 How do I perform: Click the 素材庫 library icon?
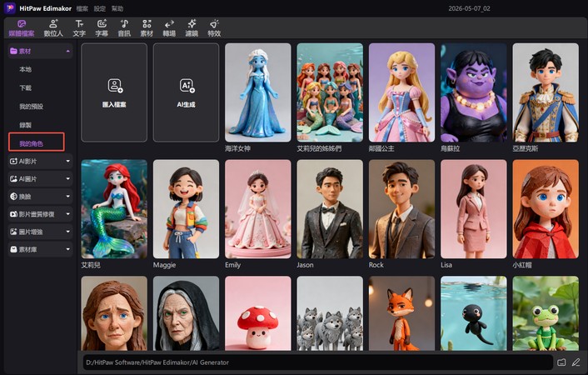click(13, 249)
